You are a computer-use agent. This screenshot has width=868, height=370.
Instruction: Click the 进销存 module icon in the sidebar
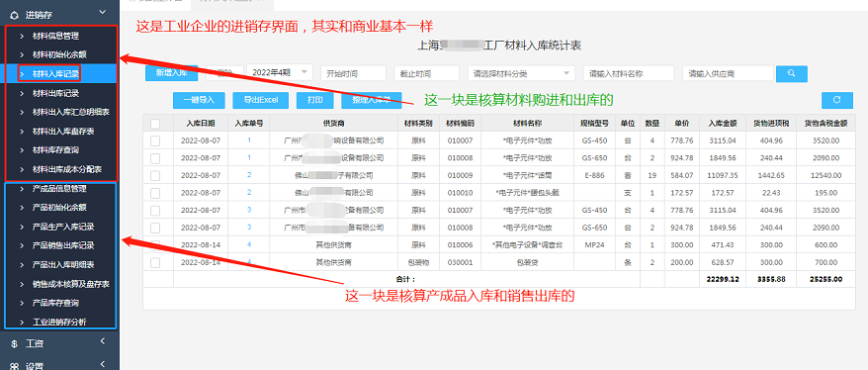coord(15,15)
